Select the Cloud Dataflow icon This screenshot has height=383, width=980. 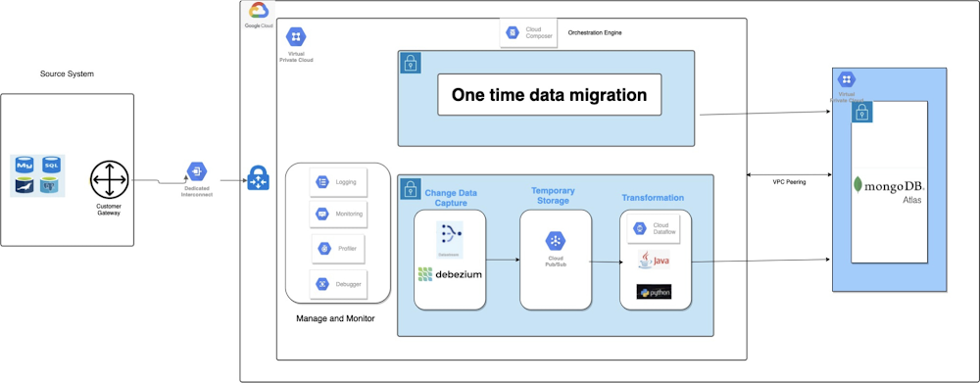[x=639, y=228]
